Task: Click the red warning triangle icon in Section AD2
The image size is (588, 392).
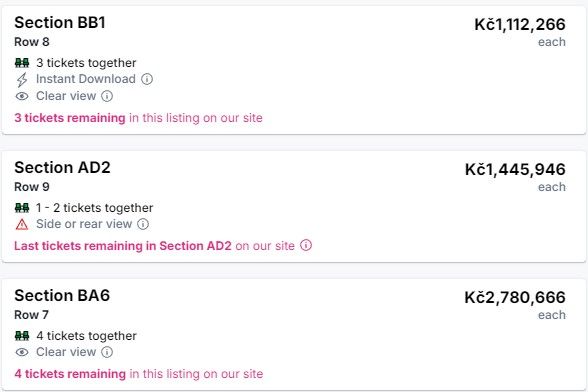Action: (22, 224)
